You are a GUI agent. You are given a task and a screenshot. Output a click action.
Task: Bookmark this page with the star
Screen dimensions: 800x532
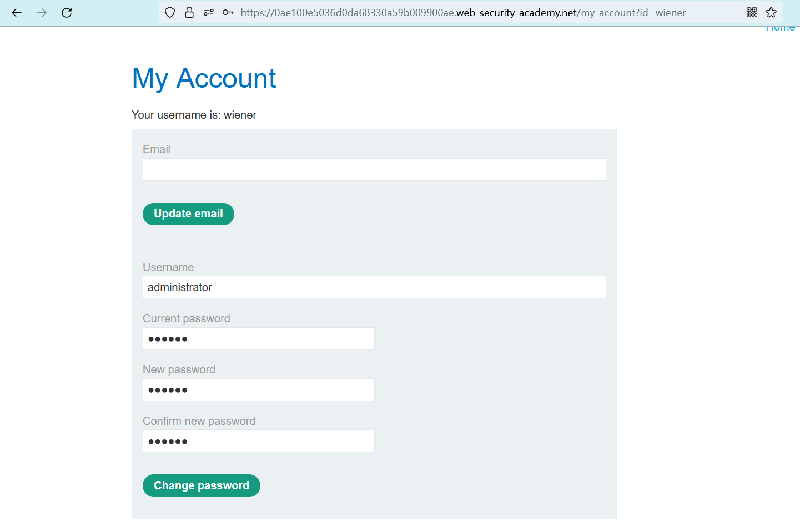click(x=771, y=13)
